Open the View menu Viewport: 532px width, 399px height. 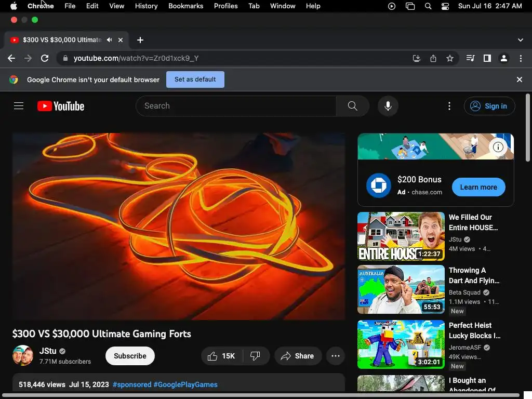click(117, 6)
